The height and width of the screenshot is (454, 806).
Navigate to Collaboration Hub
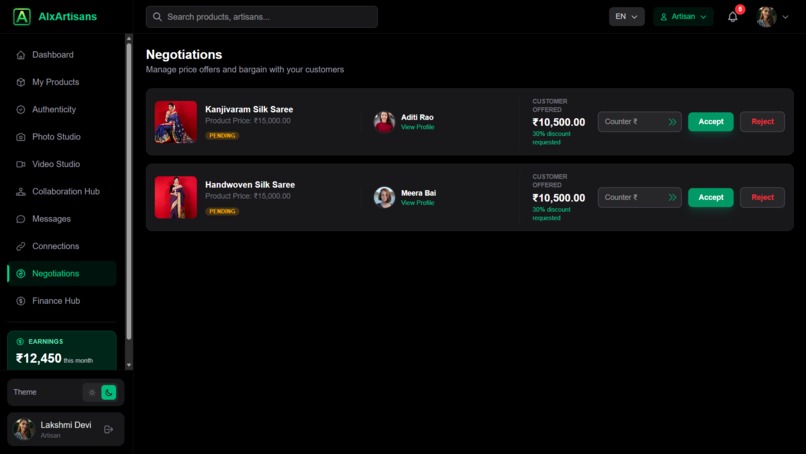coord(62,192)
